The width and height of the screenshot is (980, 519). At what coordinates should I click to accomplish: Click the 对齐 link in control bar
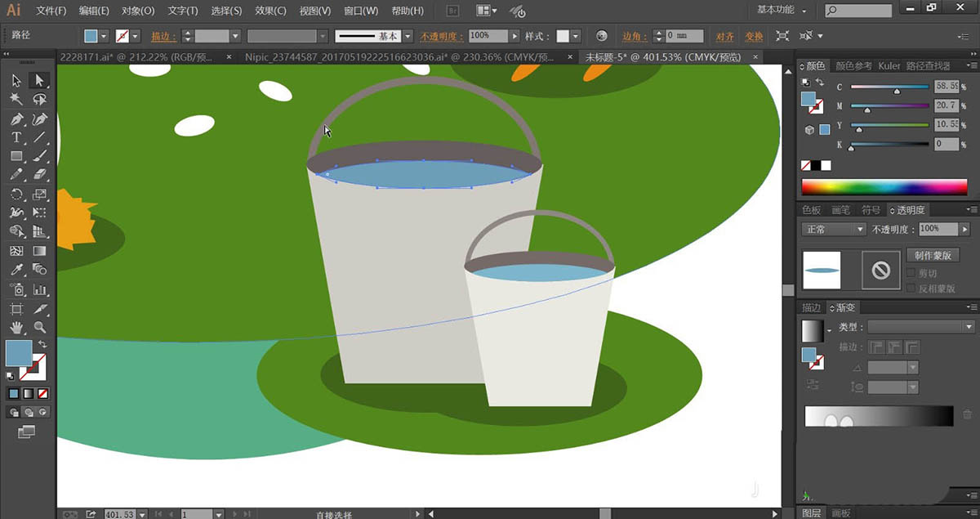724,37
